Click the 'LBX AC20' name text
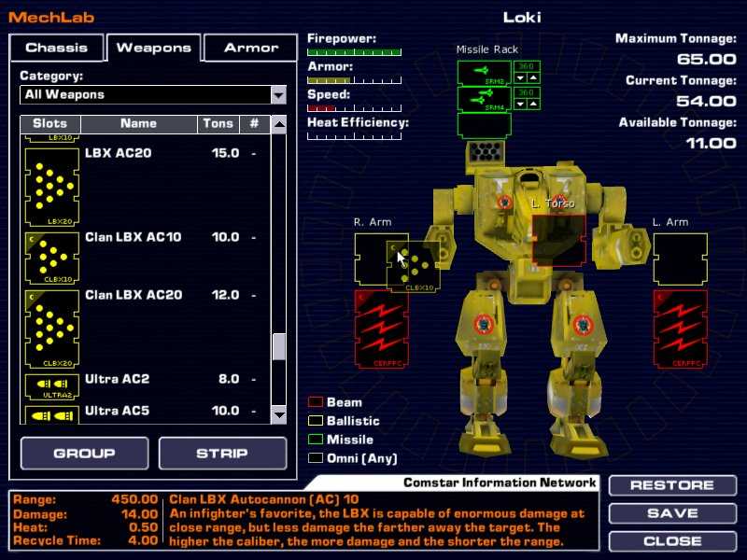 (x=119, y=153)
